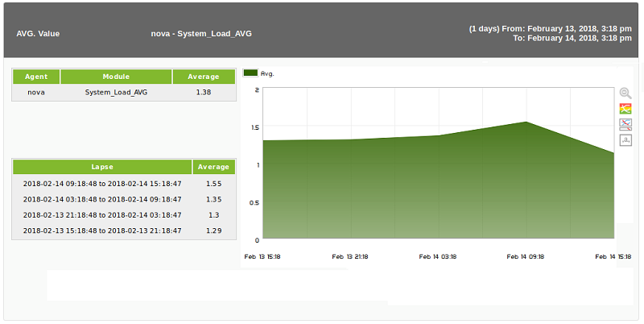Click the Agent column header

click(x=36, y=77)
